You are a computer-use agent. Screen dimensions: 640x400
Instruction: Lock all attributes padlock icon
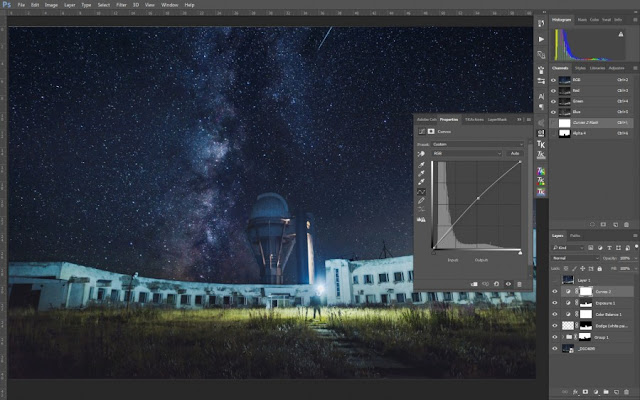point(600,269)
